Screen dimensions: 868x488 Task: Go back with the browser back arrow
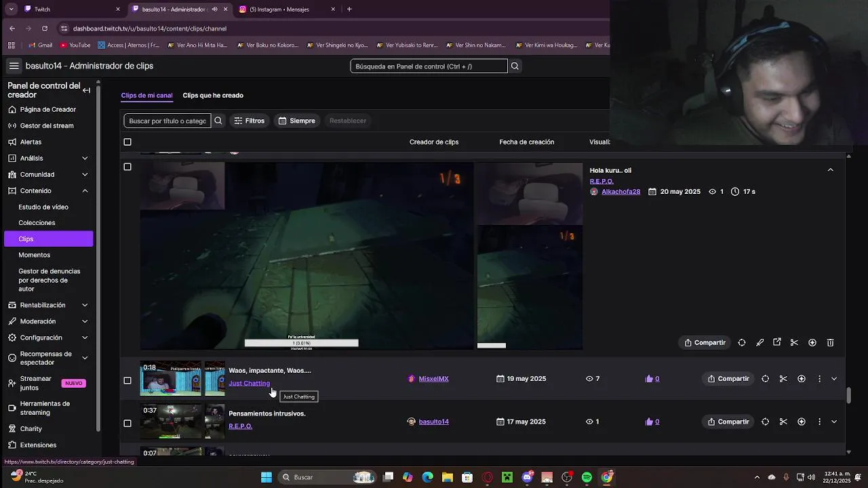pos(12,28)
